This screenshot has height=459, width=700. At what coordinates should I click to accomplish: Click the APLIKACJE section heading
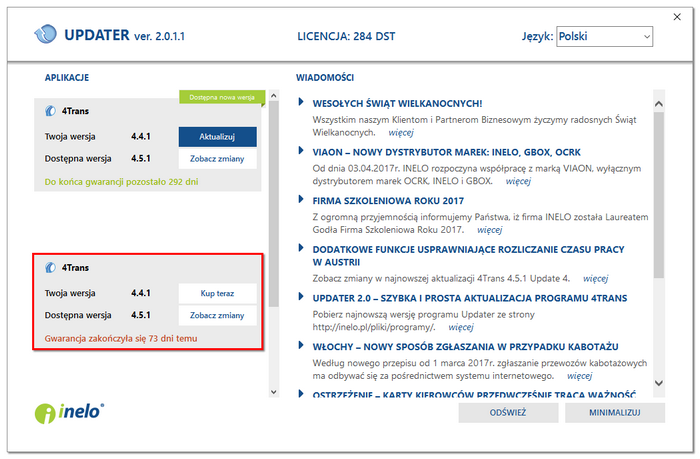[x=67, y=78]
